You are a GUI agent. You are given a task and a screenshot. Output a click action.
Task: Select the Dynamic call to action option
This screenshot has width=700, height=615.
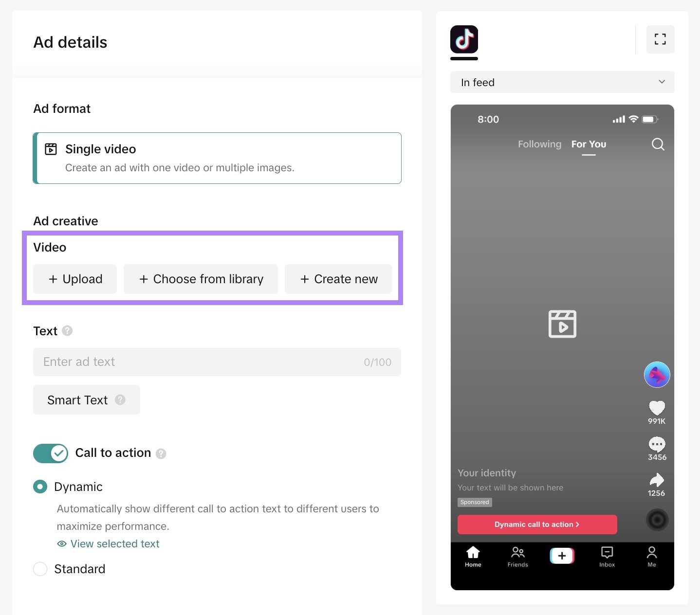(40, 487)
